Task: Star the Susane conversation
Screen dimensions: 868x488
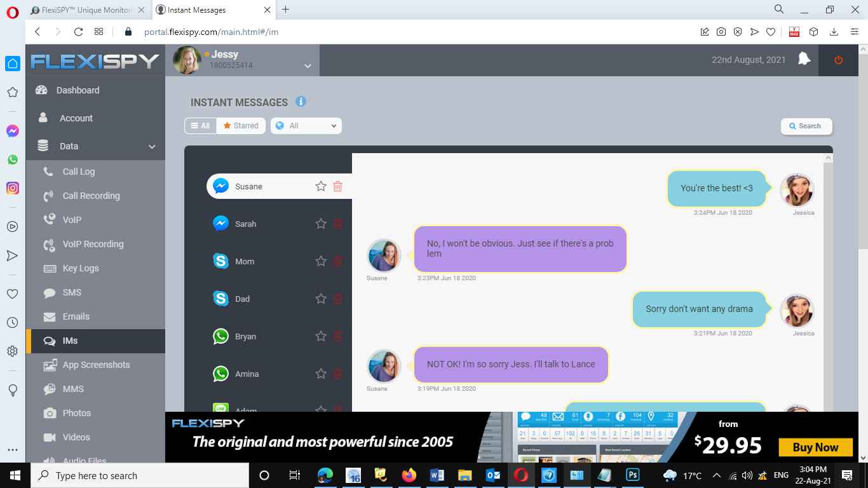Action: point(321,186)
